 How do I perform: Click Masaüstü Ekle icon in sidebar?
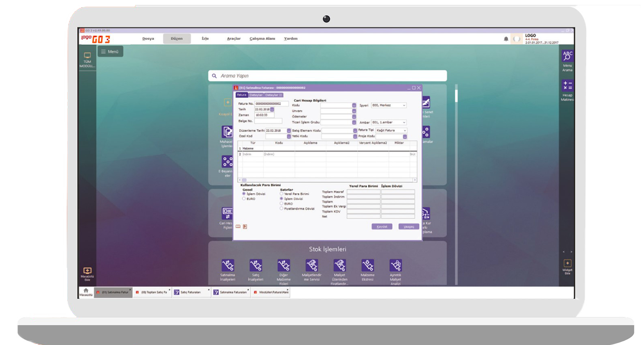coord(87,271)
